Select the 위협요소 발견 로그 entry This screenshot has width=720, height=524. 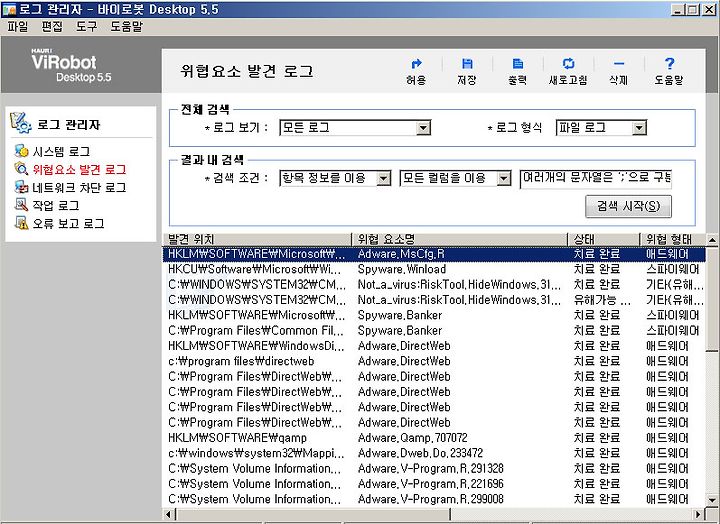coord(79,169)
